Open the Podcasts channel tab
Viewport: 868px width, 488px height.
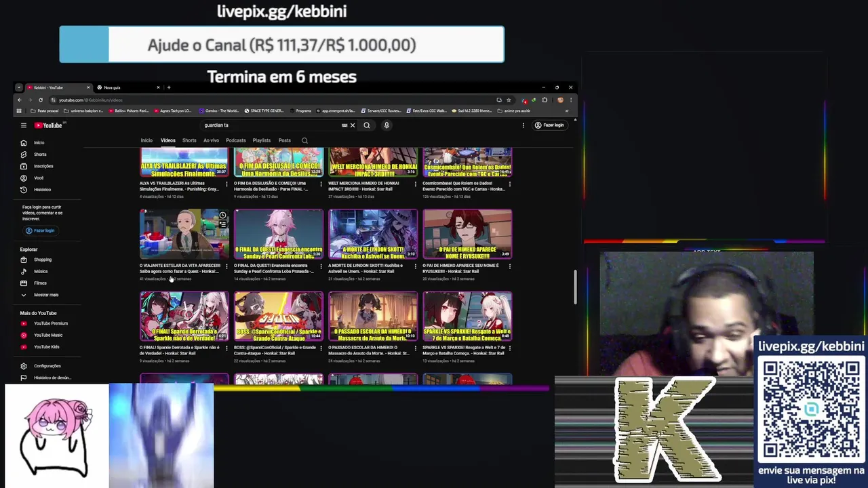[x=236, y=141]
